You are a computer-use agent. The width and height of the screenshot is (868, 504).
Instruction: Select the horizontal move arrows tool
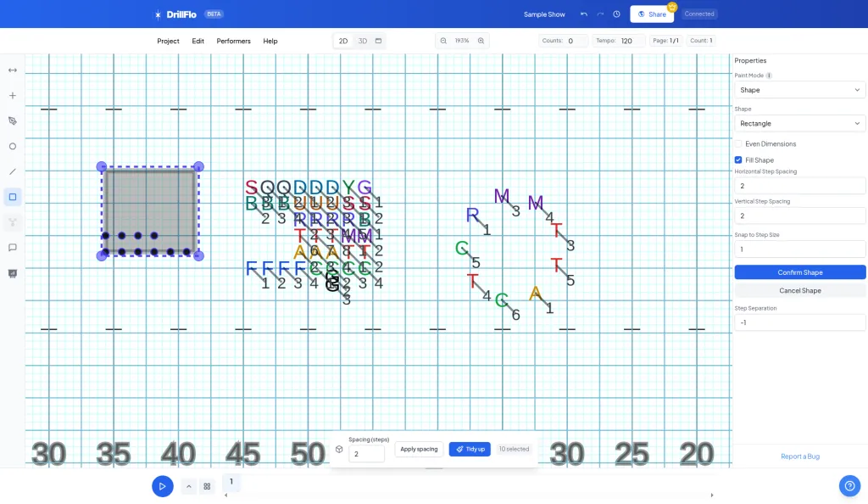point(12,70)
